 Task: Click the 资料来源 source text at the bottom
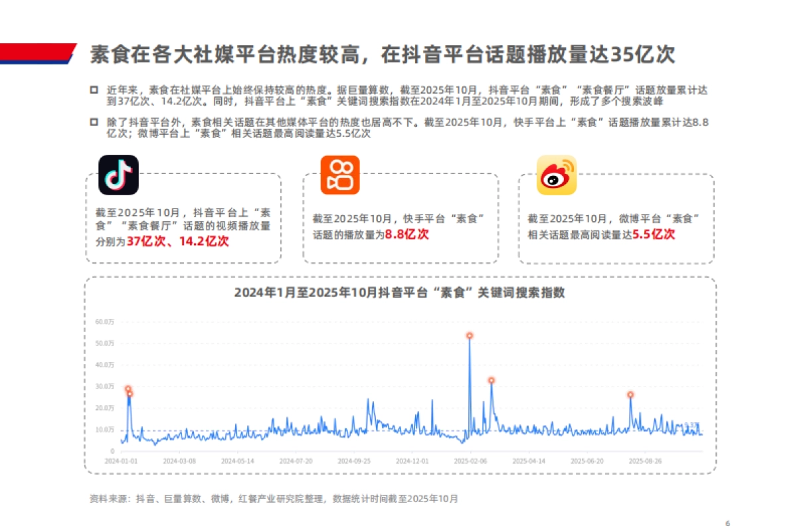click(274, 497)
